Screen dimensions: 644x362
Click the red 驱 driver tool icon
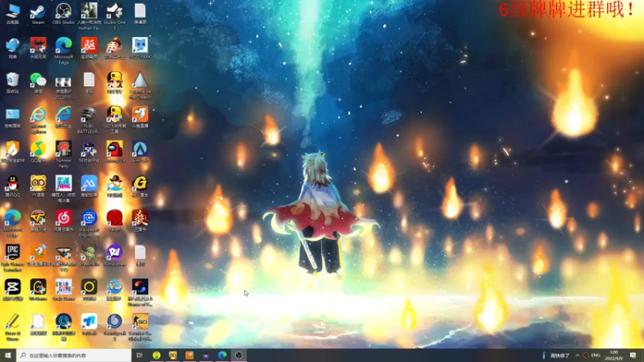pos(89,48)
